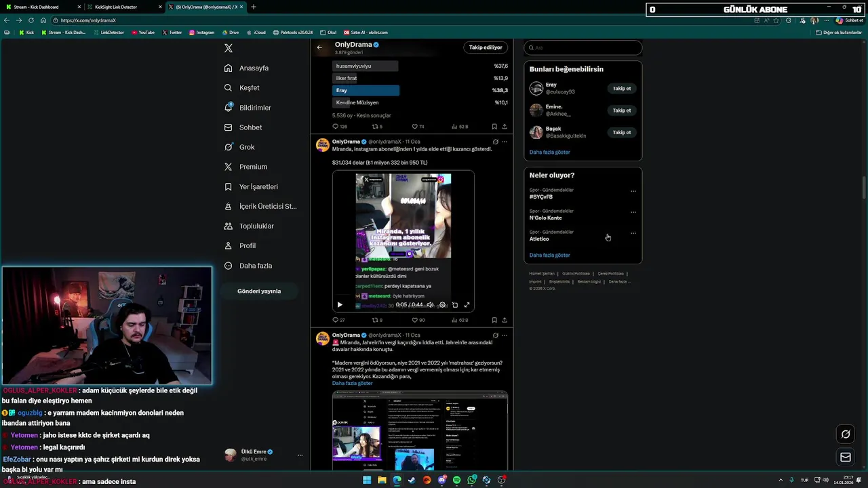Viewport: 868px width, 488px height.
Task: Open the X logo home icon
Action: [x=229, y=48]
